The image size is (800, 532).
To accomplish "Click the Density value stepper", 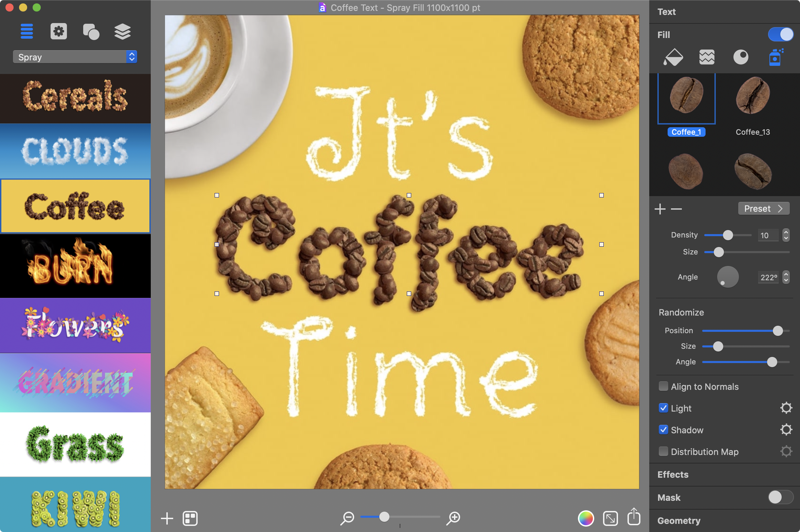I will (786, 235).
